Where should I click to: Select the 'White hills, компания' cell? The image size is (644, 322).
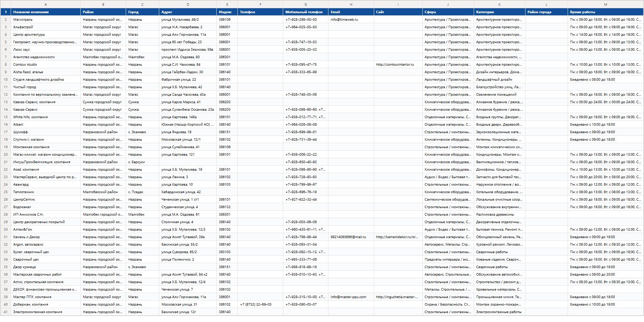pos(46,117)
